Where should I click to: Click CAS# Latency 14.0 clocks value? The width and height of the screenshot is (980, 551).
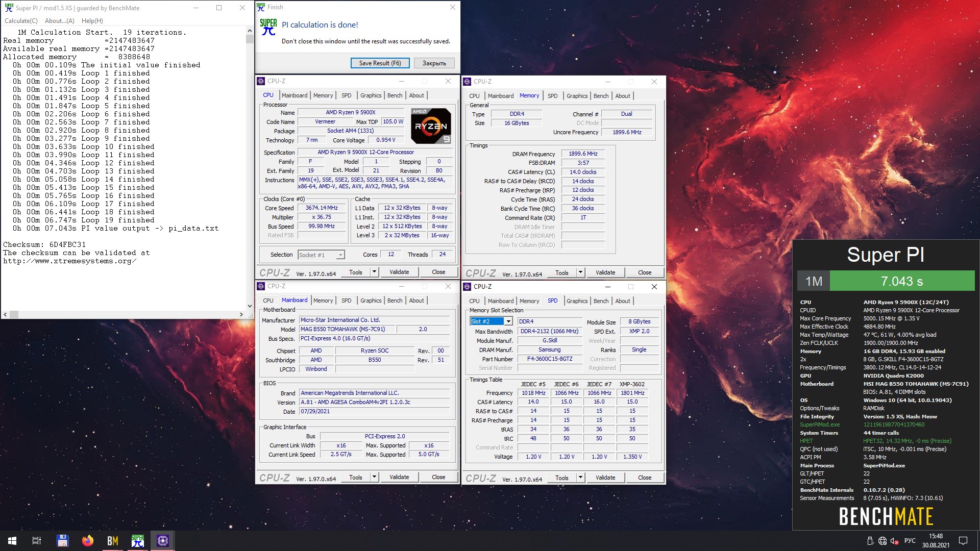[x=583, y=172]
